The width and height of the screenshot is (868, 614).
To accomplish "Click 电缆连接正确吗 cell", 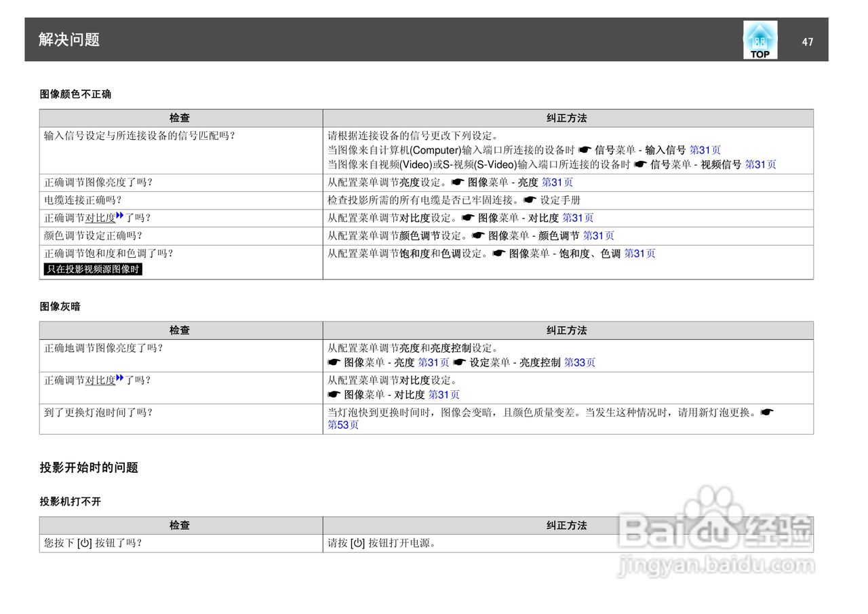I will 181,200.
